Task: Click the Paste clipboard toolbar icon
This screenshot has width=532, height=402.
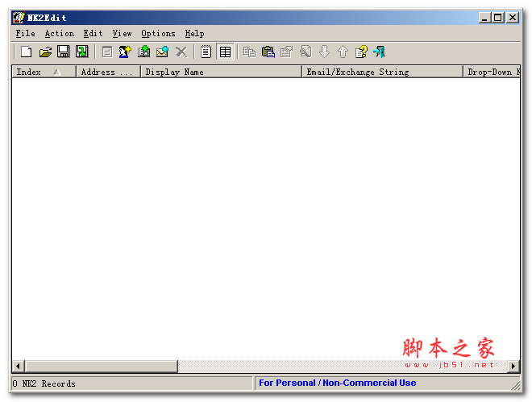Action: (x=268, y=52)
